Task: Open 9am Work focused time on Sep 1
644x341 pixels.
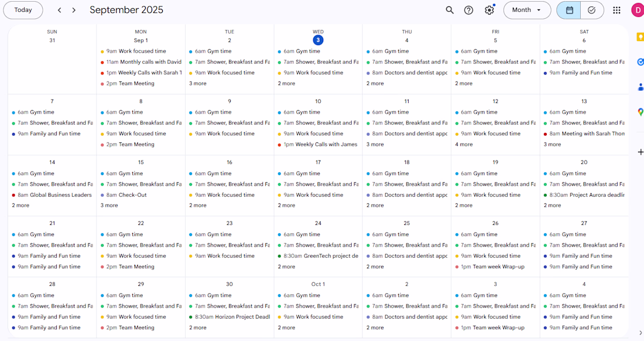Action: coord(141,52)
